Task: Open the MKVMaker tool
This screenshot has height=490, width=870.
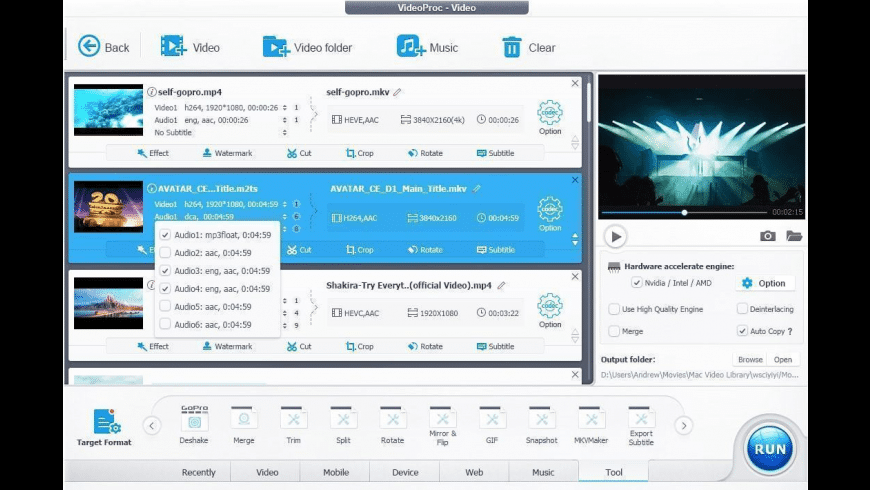Action: [x=591, y=425]
